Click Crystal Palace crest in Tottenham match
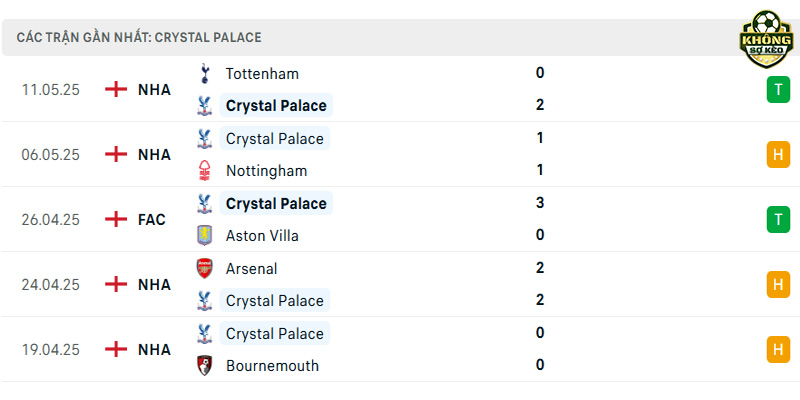Screen dimensions: 800x400 205,106
